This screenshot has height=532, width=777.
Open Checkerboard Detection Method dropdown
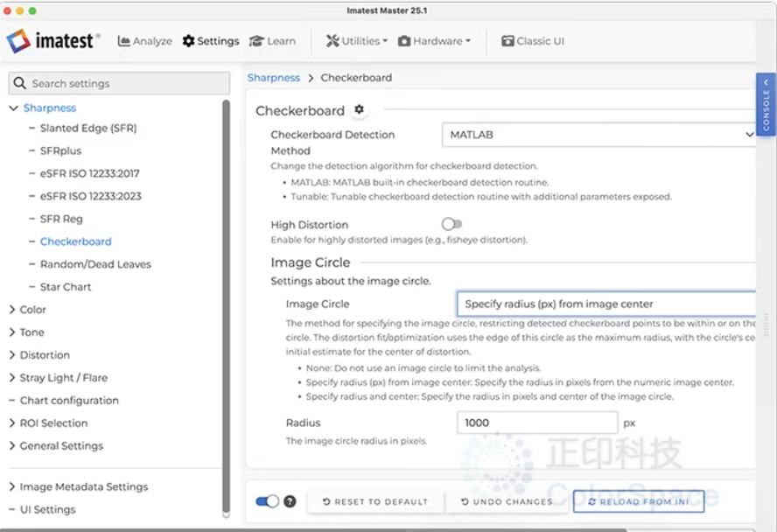[599, 135]
